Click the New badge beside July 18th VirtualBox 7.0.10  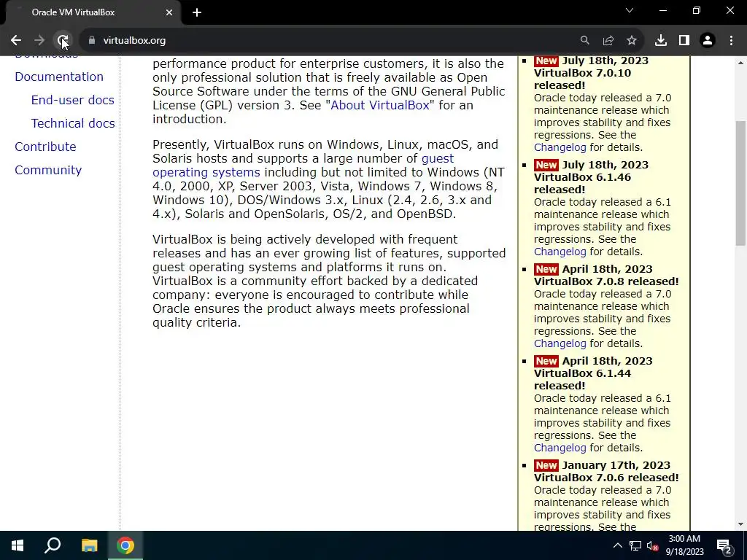coord(546,61)
